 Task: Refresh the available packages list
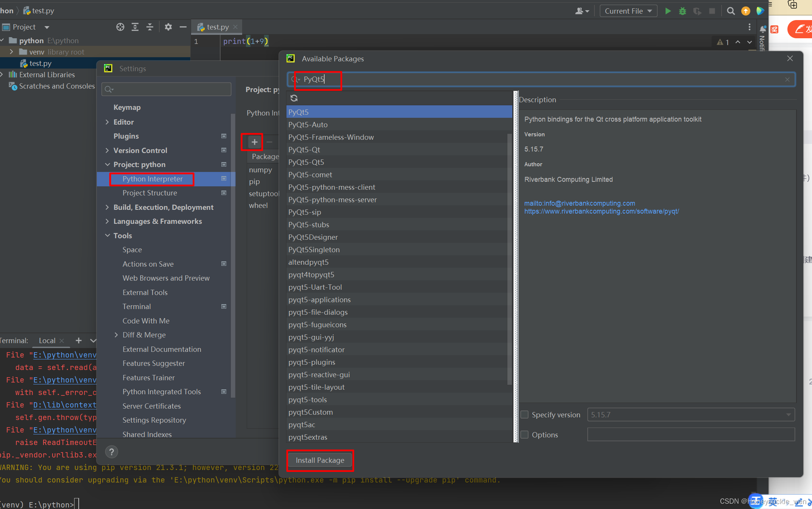pyautogui.click(x=294, y=98)
